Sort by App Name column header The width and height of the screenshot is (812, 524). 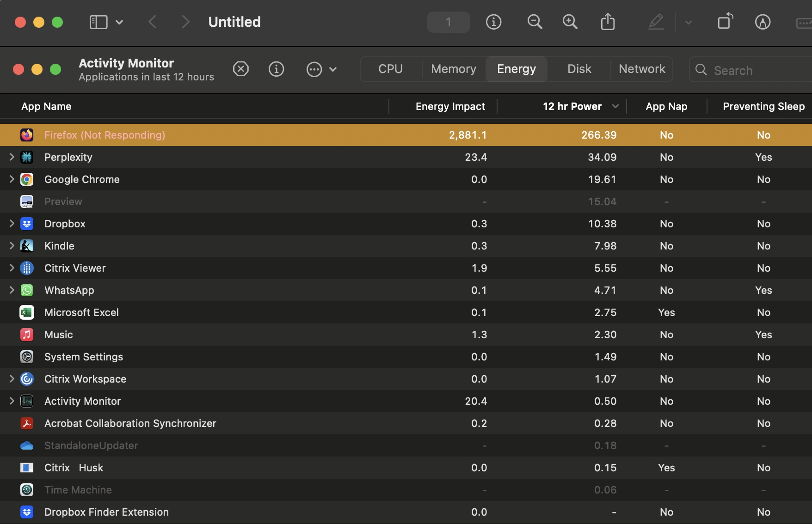(x=46, y=106)
